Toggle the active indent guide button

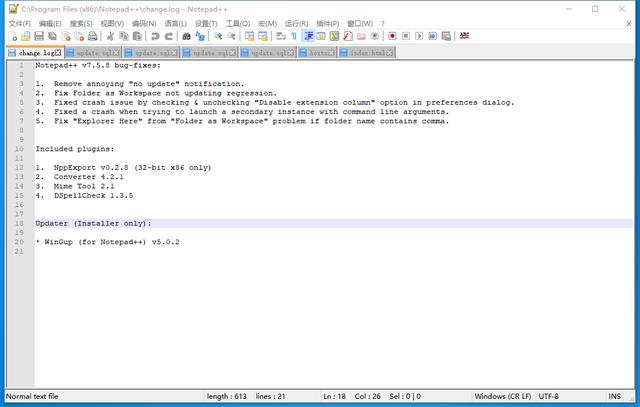click(x=308, y=36)
